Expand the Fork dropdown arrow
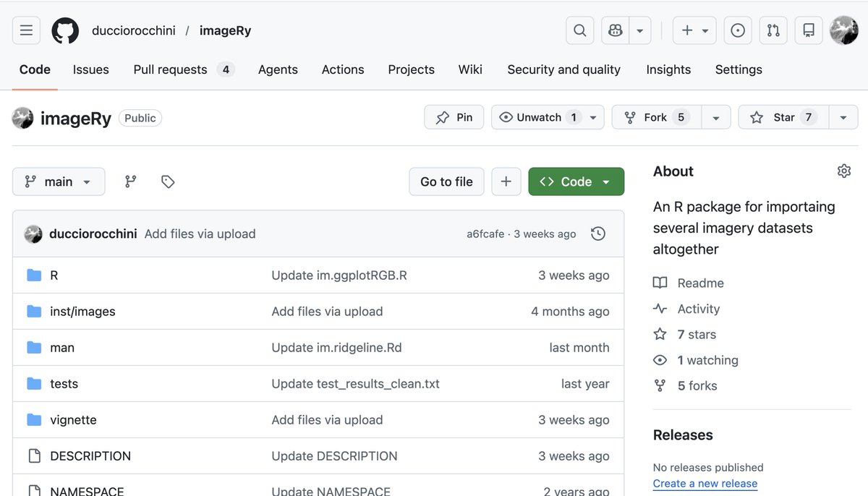This screenshot has height=496, width=868. click(x=716, y=117)
